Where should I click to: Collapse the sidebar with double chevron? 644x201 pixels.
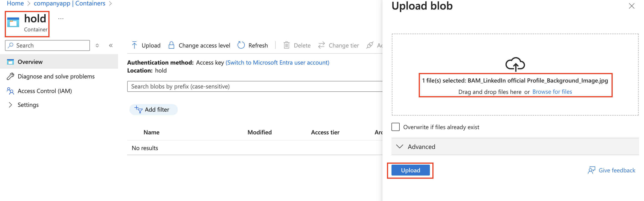[111, 45]
